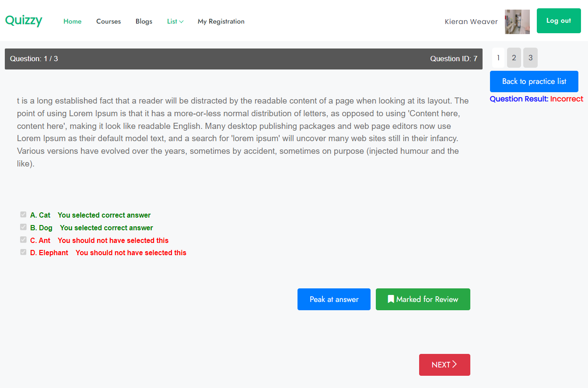Viewport: 588px width, 388px height.
Task: Open the Blogs page
Action: coord(143,21)
